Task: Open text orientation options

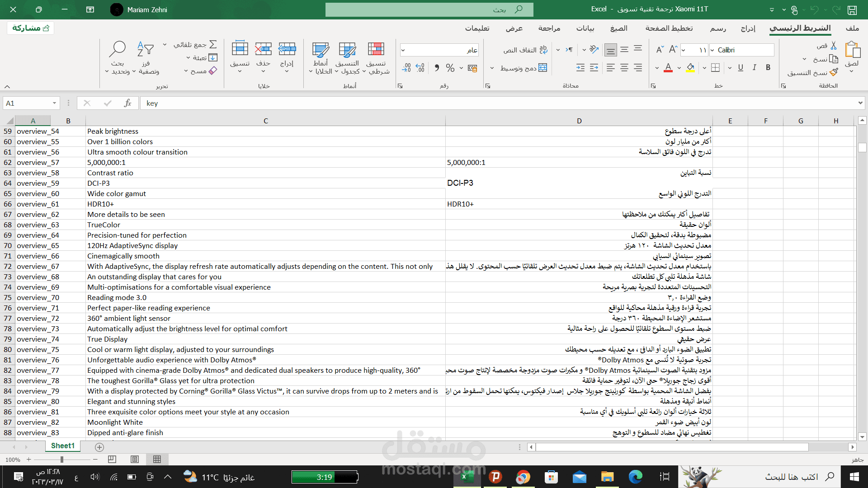Action: click(594, 50)
